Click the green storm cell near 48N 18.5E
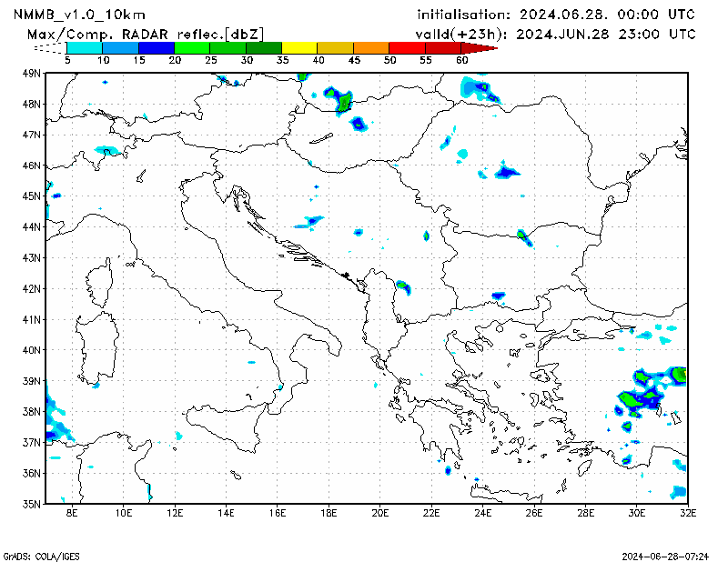This screenshot has height=562, width=728. [x=343, y=99]
